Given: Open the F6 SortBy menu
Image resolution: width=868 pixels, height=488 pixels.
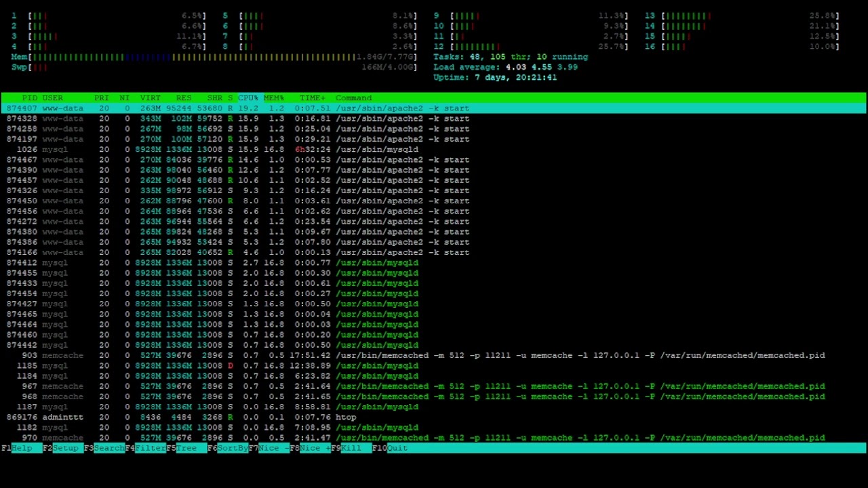Looking at the screenshot, I should (227, 448).
